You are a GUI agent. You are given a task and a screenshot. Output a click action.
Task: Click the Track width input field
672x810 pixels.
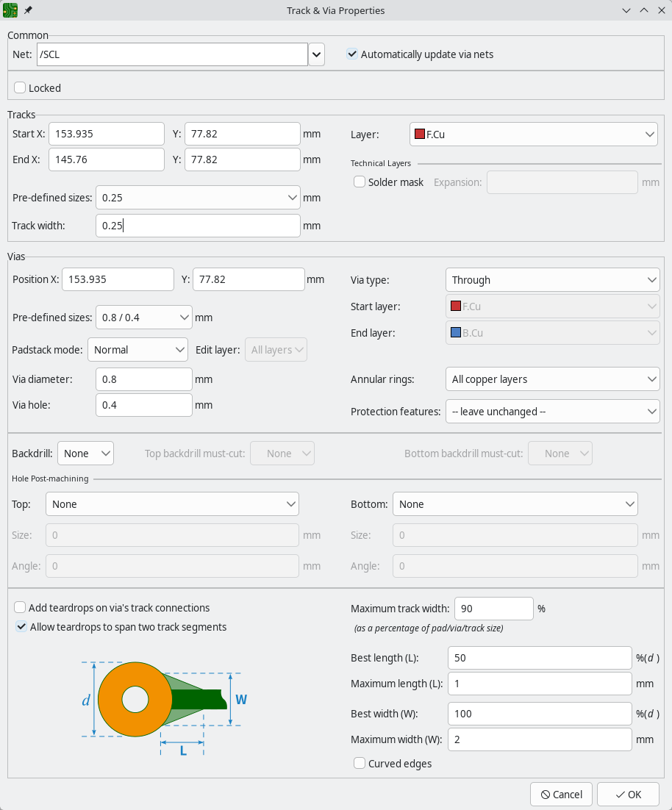pyautogui.click(x=197, y=226)
